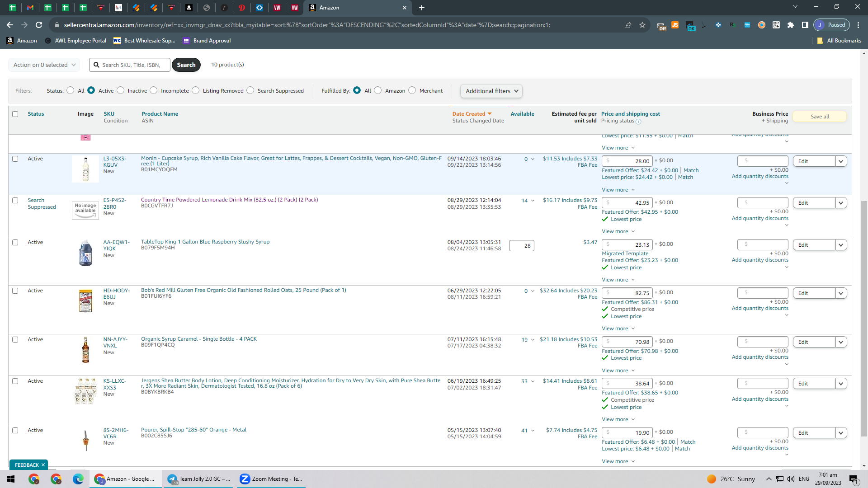Close the Amazon browser tab
This screenshot has width=868, height=488.
point(405,8)
